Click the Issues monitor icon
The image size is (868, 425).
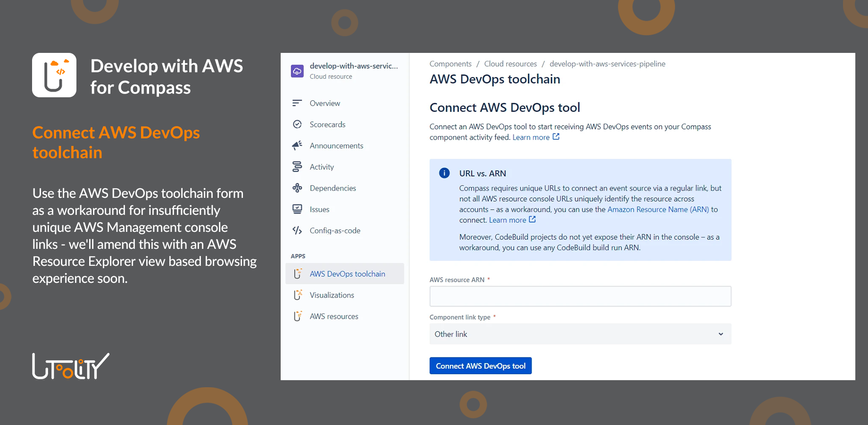pos(297,209)
